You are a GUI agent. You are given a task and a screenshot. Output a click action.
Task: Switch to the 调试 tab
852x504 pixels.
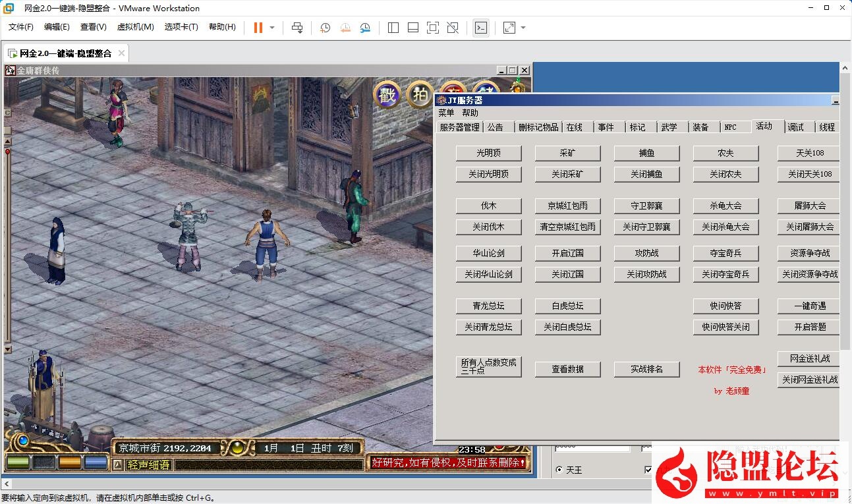(x=797, y=126)
